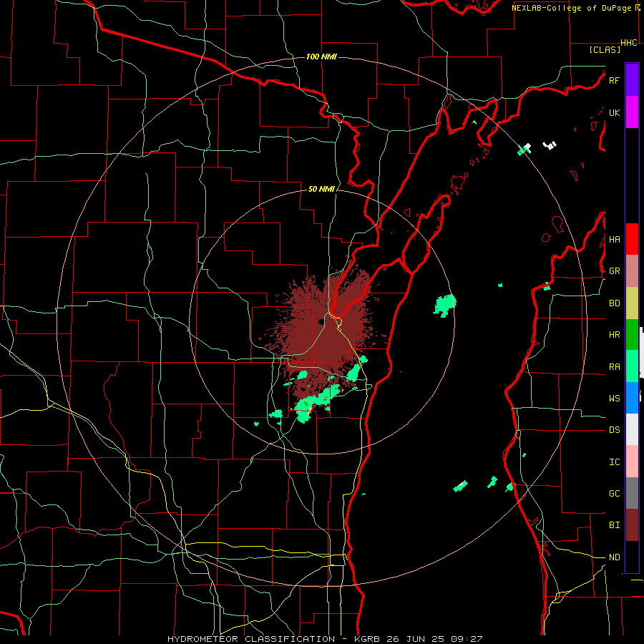This screenshot has width=644, height=644.
Task: Select the dusty pink GR graupel swatch
Action: click(x=632, y=271)
